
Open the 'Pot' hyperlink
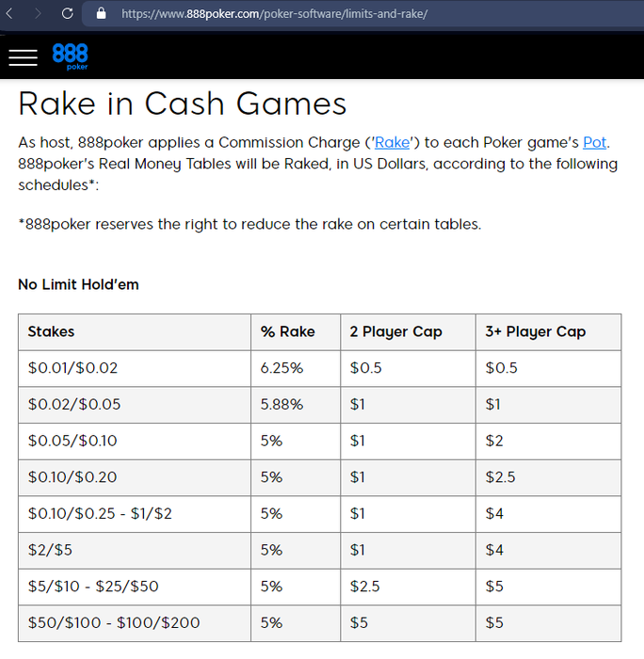pos(594,143)
